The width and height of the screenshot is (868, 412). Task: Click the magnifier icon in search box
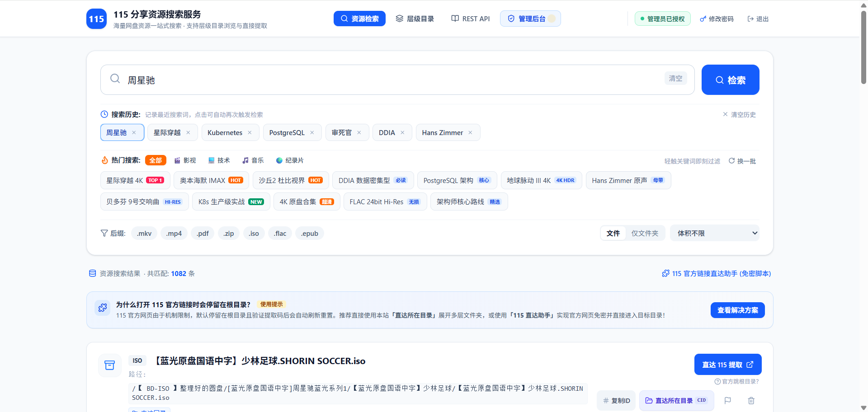(115, 79)
